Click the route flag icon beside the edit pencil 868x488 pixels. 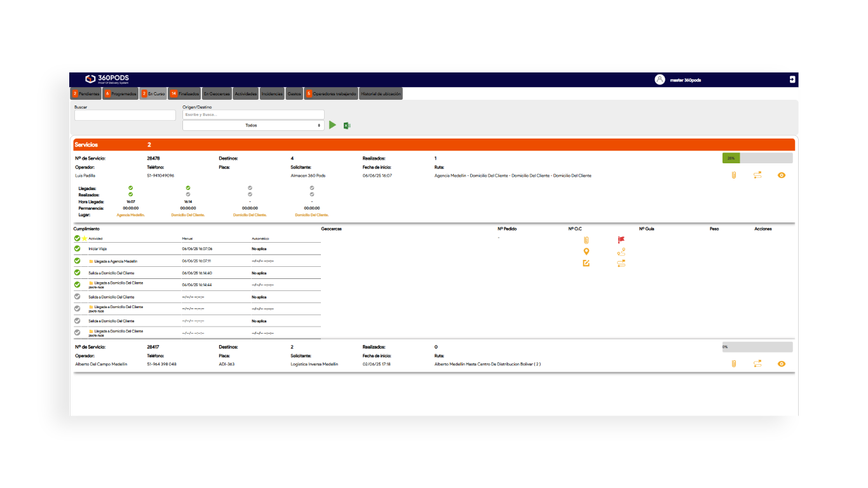click(621, 263)
